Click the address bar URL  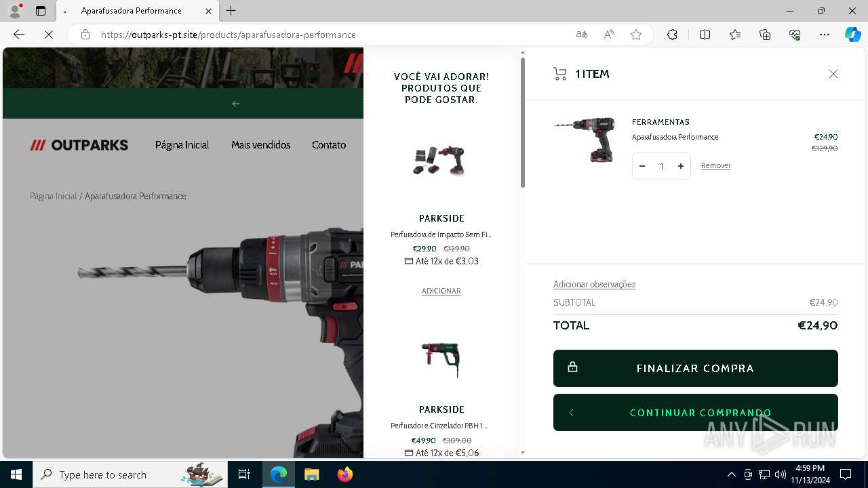coord(229,35)
